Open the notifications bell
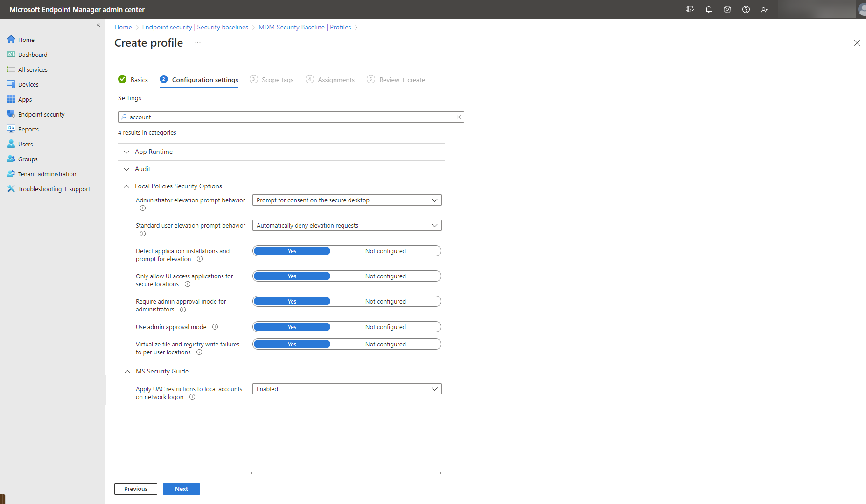The image size is (866, 504). (709, 9)
